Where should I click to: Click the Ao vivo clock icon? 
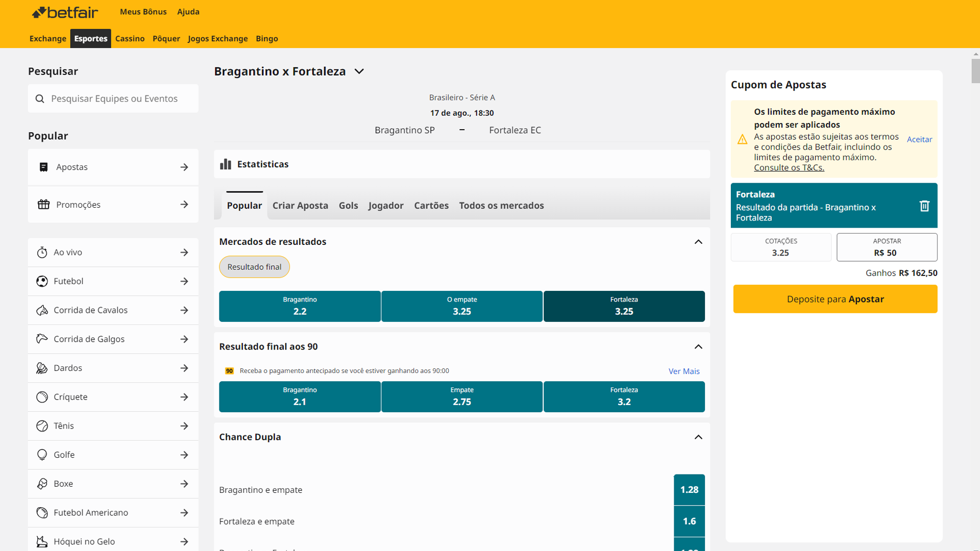42,252
